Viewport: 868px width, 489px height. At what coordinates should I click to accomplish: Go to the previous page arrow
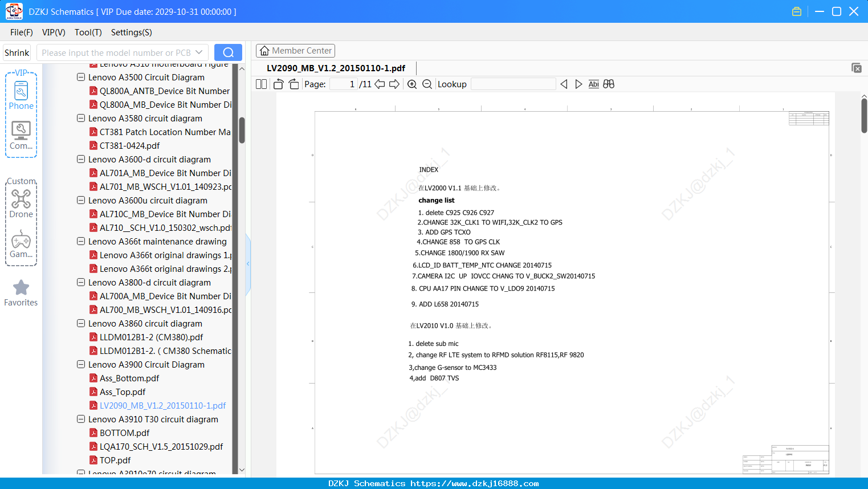tap(380, 84)
